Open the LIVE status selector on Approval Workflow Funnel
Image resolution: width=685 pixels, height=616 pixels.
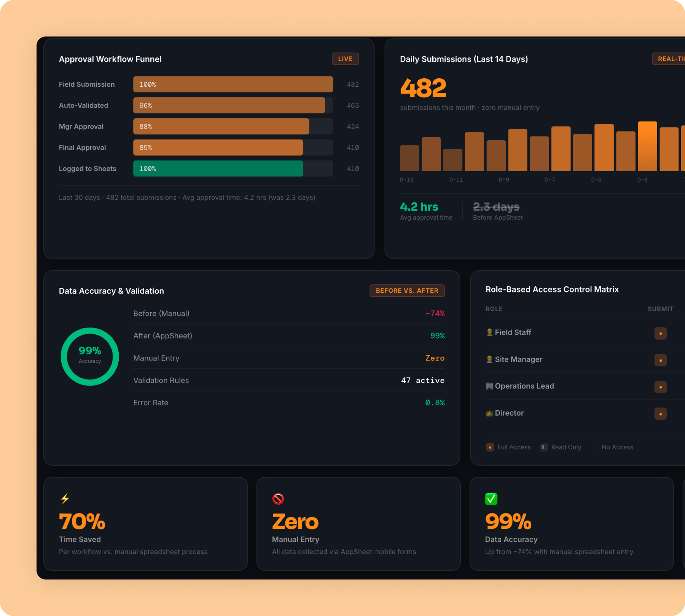point(345,59)
